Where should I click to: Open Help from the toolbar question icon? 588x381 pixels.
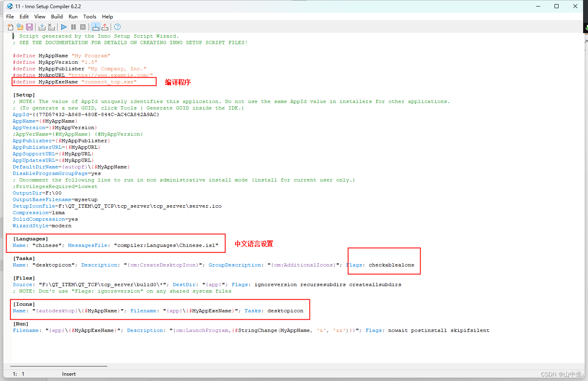click(x=118, y=27)
